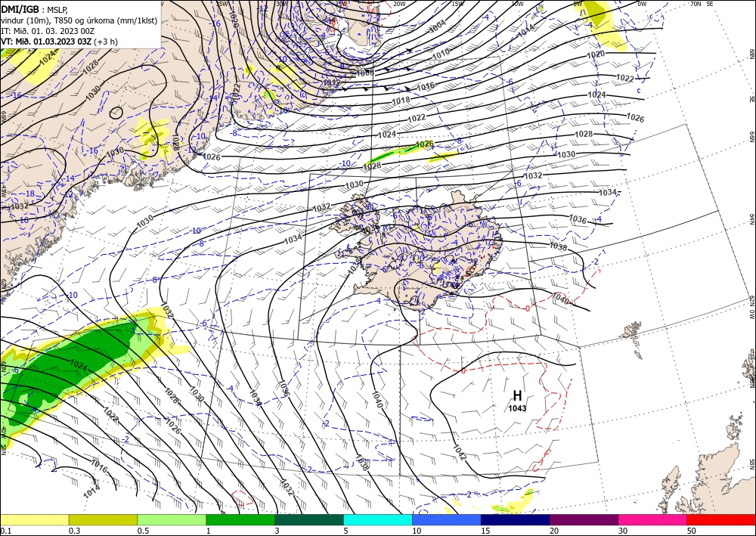Click the 1012 isobar label
The image size is (756, 536).
coord(331,82)
